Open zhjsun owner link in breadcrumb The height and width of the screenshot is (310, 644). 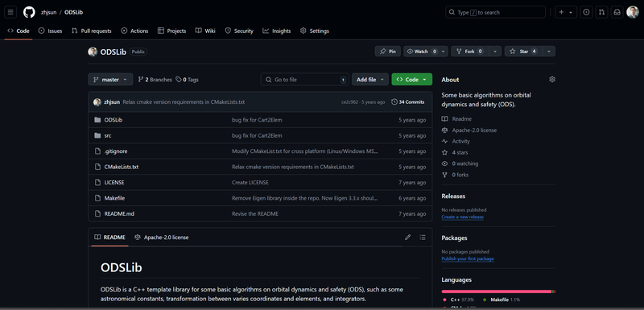[x=49, y=12]
